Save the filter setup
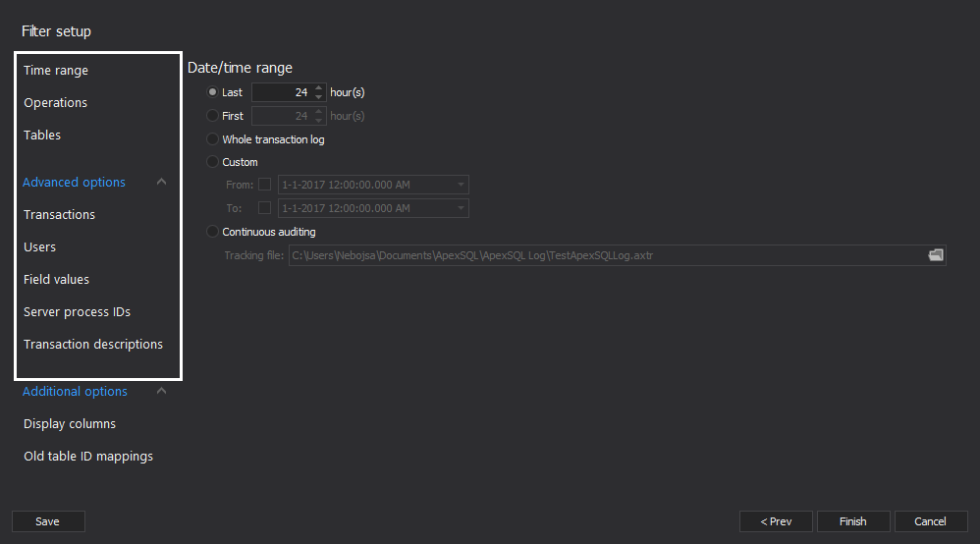Viewport: 980px width, 544px height. (48, 521)
